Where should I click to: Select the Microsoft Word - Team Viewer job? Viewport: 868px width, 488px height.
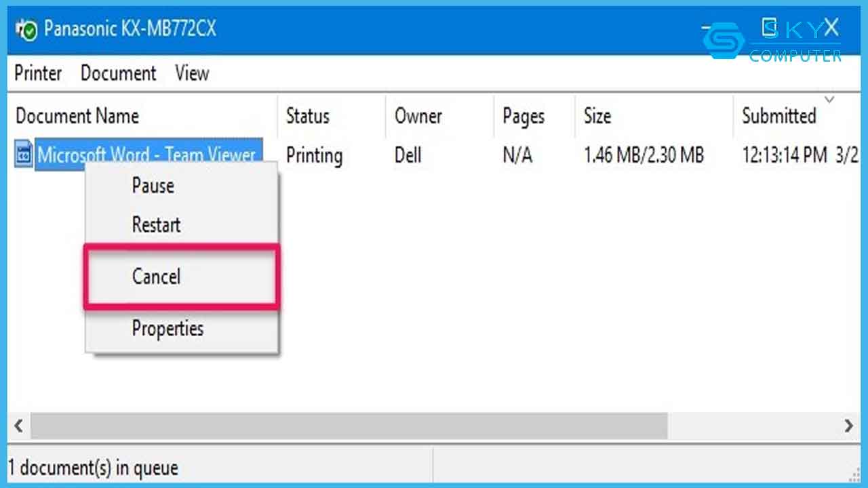click(147, 155)
